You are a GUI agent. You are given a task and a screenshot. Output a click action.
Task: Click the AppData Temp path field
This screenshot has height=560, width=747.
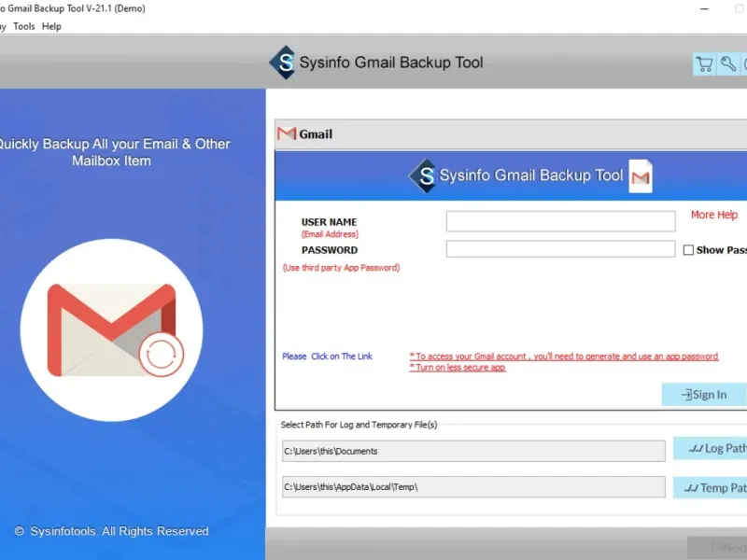pos(473,487)
